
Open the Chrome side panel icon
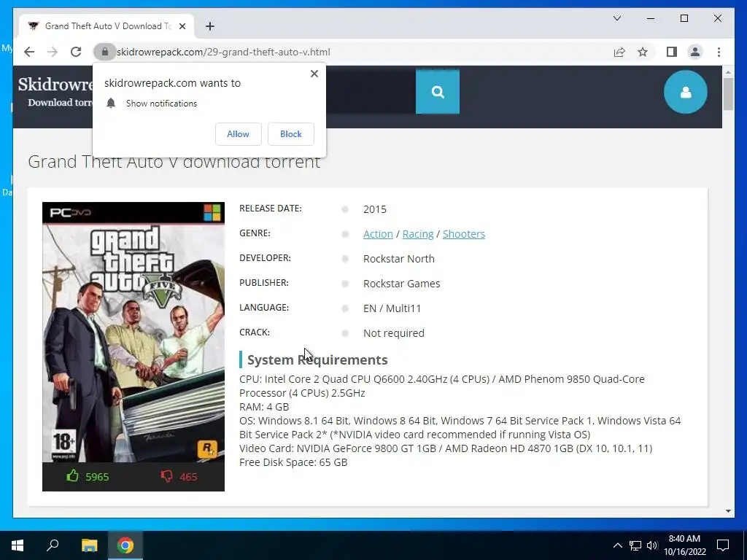pyautogui.click(x=672, y=52)
